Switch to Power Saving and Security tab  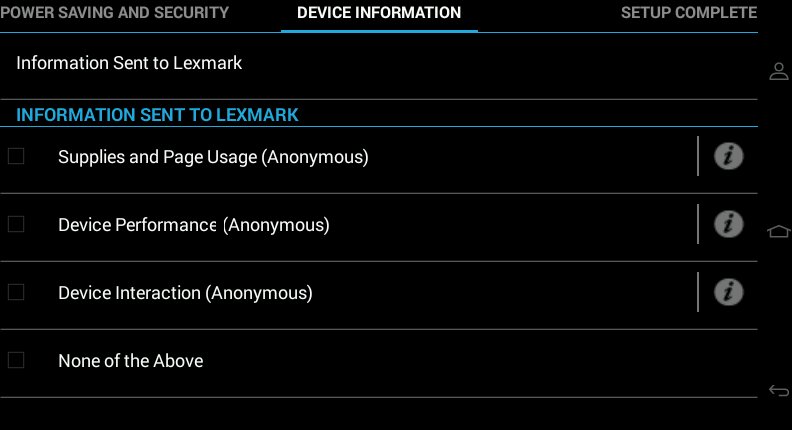pyautogui.click(x=115, y=13)
